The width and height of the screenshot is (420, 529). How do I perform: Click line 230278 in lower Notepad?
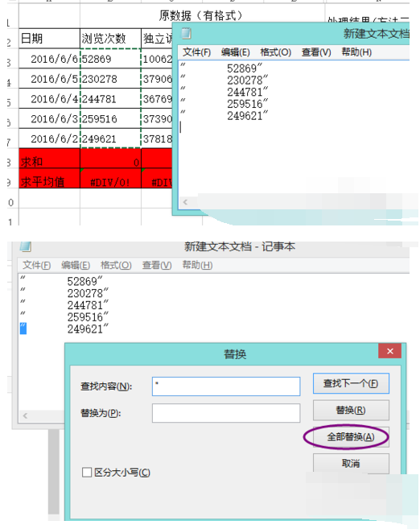88,293
